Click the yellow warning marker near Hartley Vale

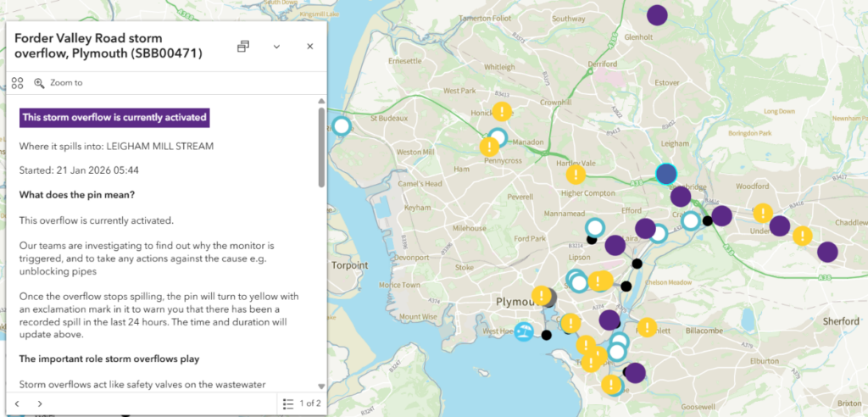click(x=576, y=175)
